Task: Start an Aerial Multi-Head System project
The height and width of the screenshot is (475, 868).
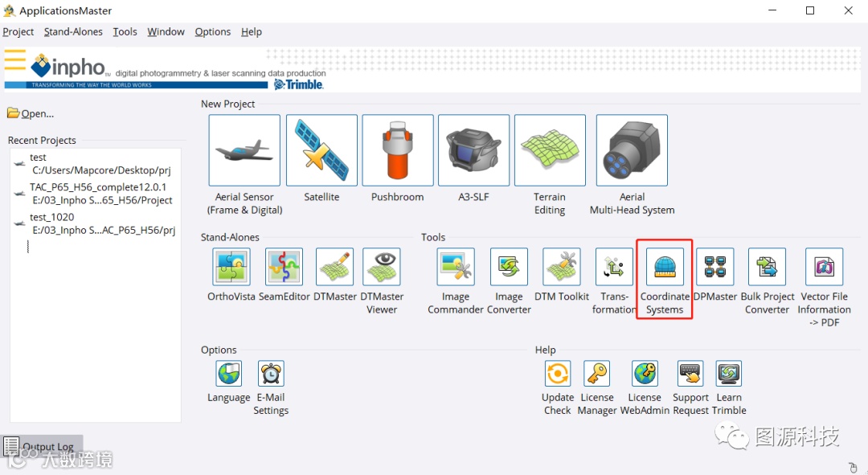Action: coord(632,150)
